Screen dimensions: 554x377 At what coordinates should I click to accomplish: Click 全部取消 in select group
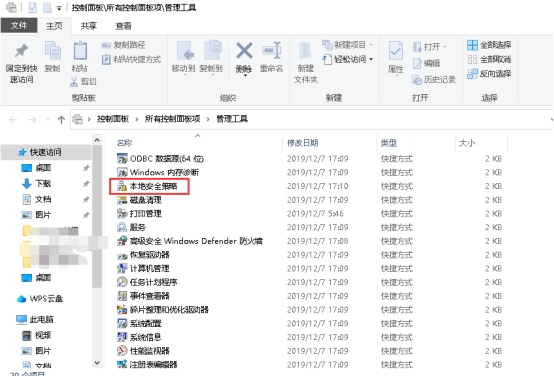[x=489, y=59]
